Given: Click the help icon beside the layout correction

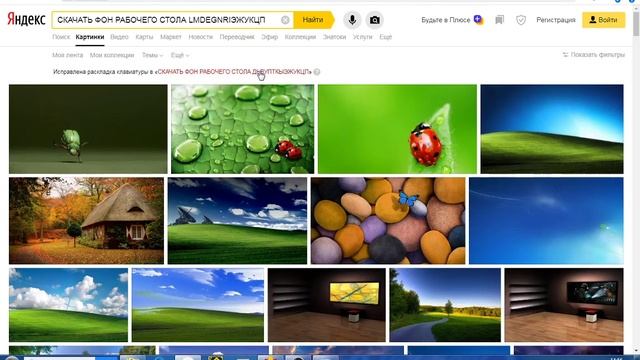Looking at the screenshot, I should click(x=317, y=72).
